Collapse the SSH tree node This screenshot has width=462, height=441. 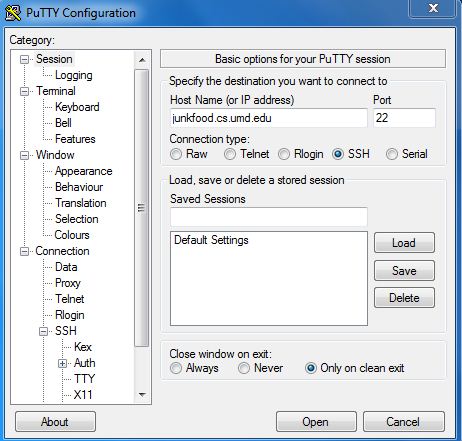(x=43, y=331)
